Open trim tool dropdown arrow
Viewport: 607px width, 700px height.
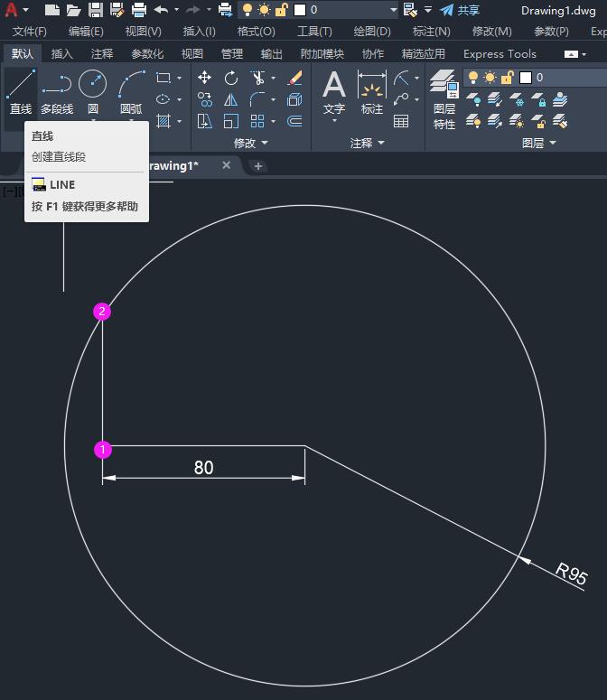click(273, 78)
